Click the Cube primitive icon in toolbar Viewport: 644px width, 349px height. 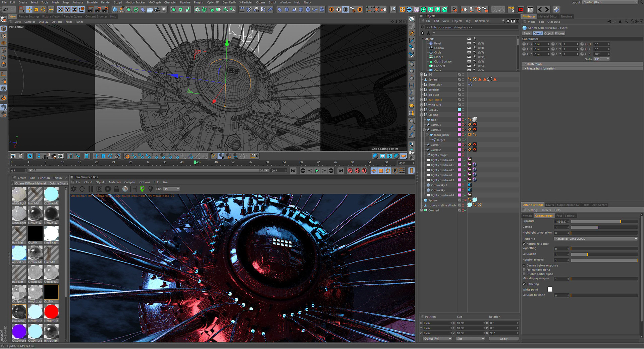115,9
